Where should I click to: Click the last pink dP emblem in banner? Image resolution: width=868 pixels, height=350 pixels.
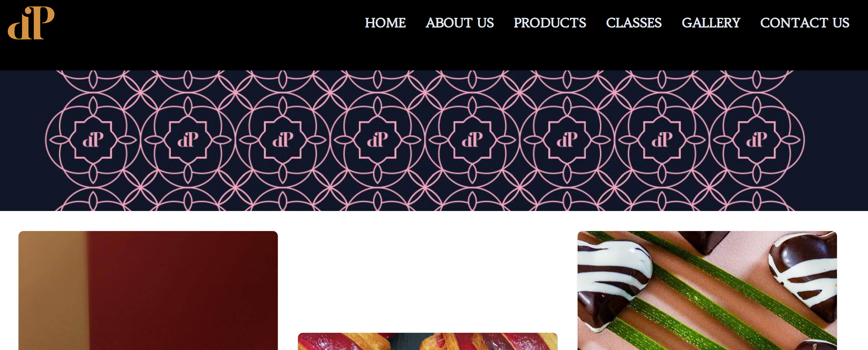(x=757, y=140)
